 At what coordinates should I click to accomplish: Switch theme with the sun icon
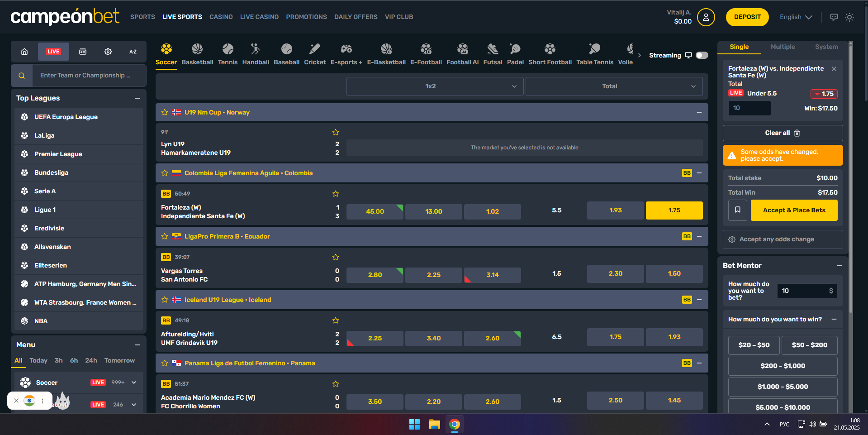click(x=849, y=17)
